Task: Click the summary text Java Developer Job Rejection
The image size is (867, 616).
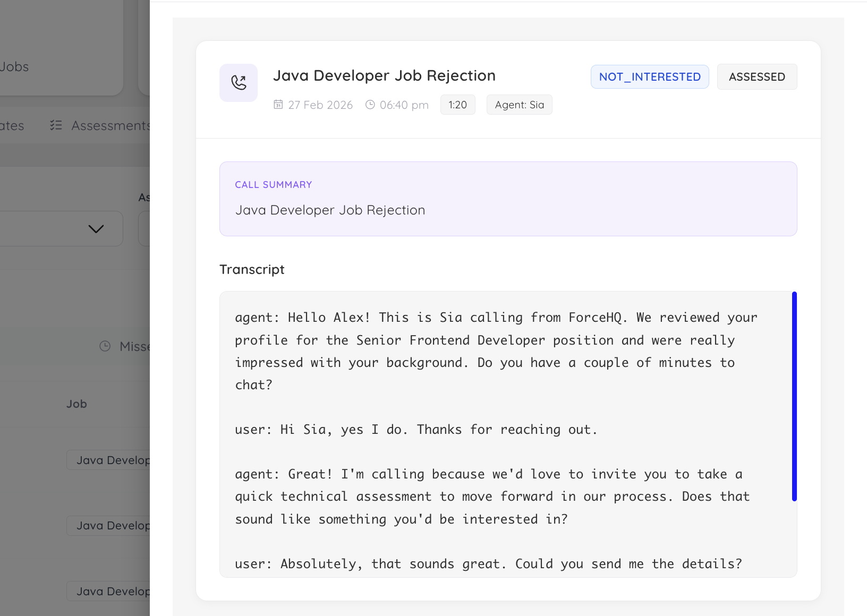Action: pos(330,210)
